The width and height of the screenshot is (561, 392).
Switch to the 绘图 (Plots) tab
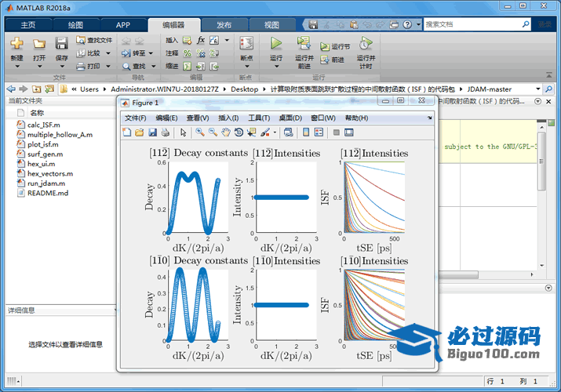pos(75,25)
